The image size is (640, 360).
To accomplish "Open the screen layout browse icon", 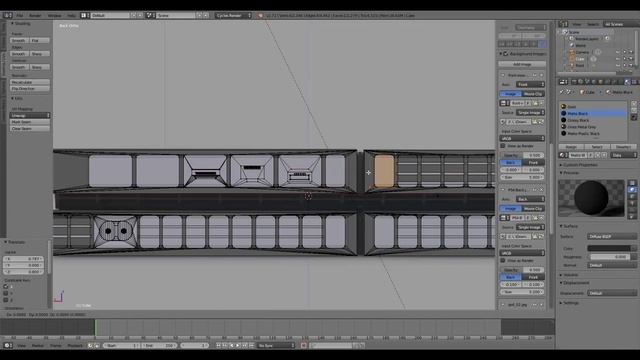I will (x=84, y=16).
